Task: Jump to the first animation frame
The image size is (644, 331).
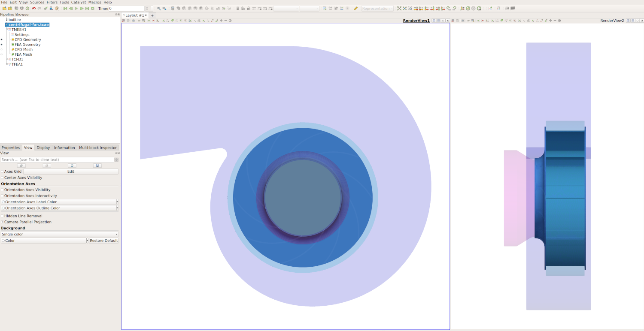Action: (65, 9)
